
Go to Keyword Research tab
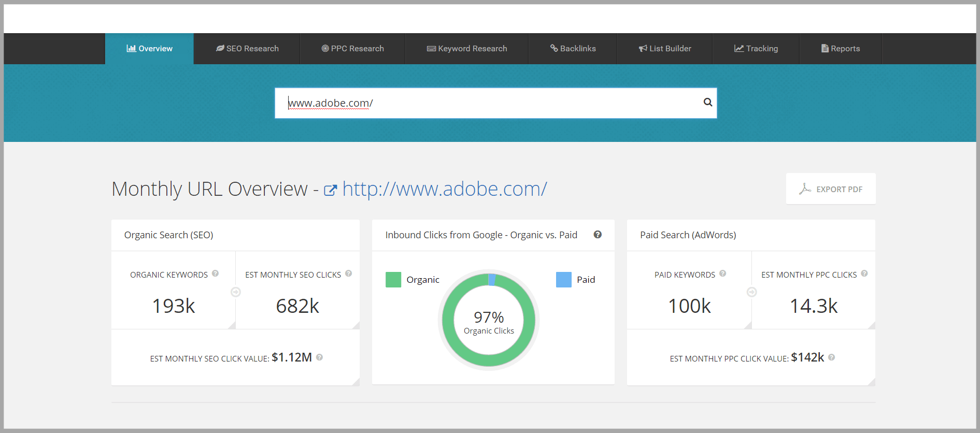pyautogui.click(x=466, y=49)
